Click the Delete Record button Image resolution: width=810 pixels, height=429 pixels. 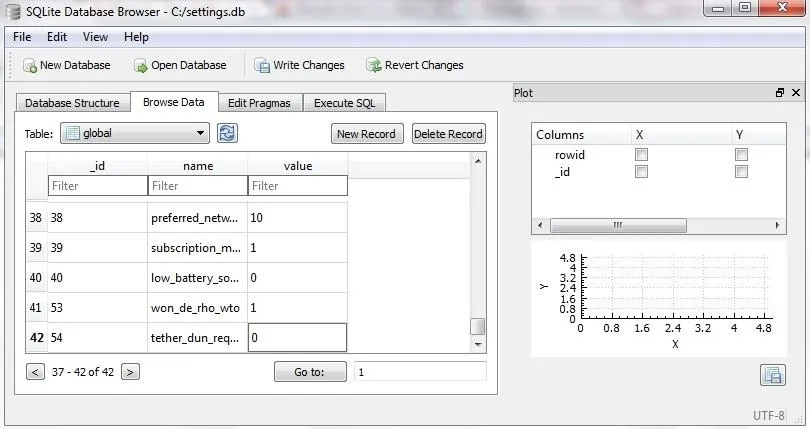[448, 134]
